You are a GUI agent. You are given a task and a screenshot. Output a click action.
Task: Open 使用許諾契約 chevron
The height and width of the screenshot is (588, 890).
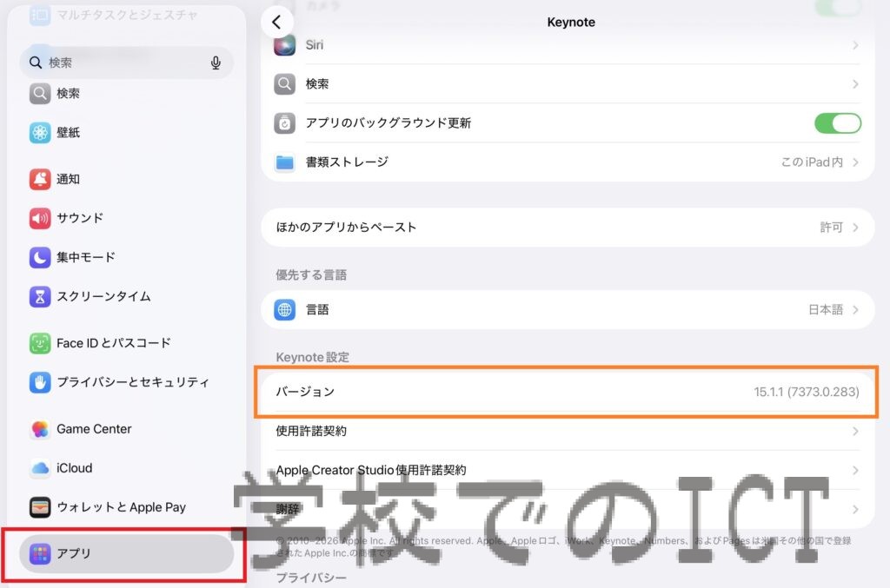(x=855, y=431)
